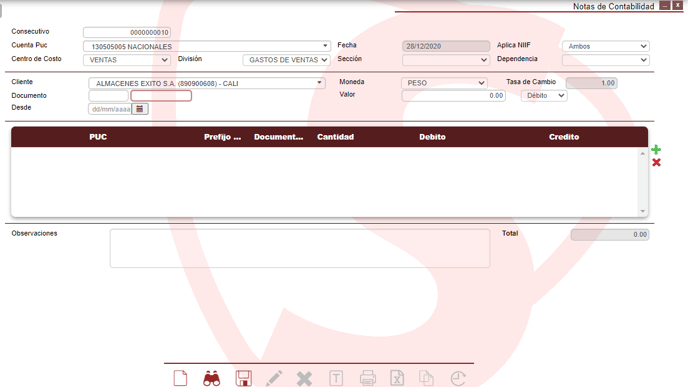Click the Consecutivo number field
The width and height of the screenshot is (688, 387).
click(127, 32)
